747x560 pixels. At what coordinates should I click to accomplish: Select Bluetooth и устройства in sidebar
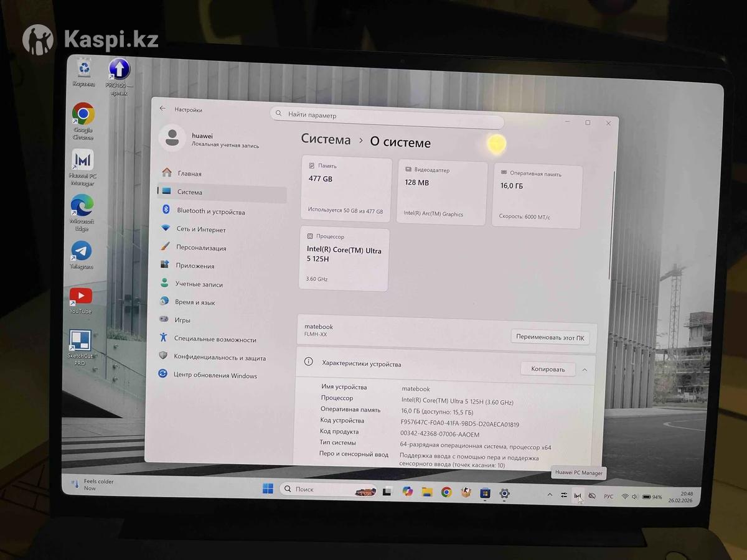[210, 212]
